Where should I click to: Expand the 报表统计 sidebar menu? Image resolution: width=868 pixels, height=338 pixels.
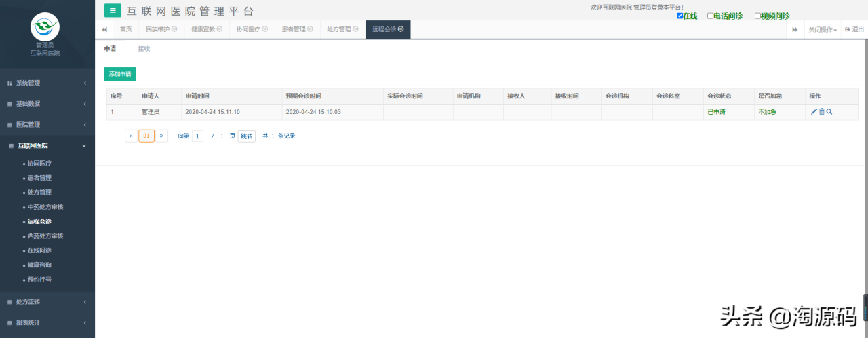point(47,322)
